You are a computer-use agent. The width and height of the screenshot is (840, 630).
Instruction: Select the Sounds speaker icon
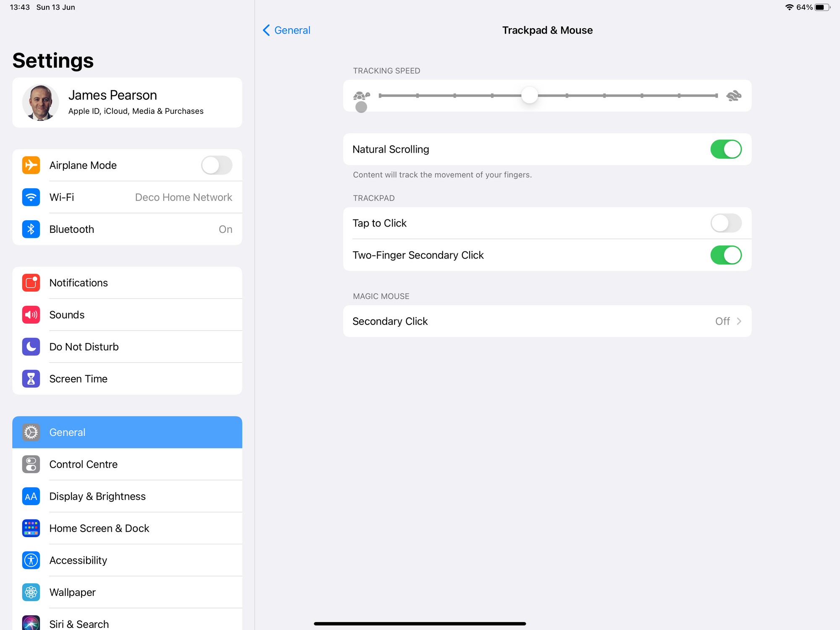31,314
